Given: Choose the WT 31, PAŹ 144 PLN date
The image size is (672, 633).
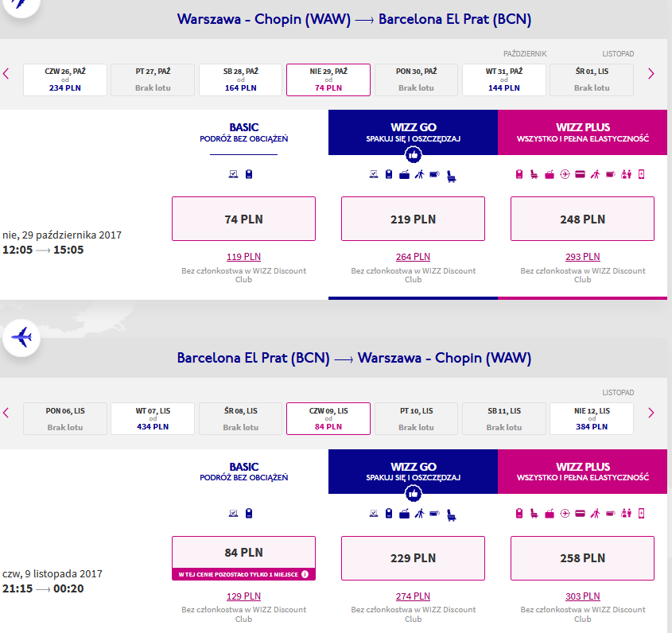Looking at the screenshot, I should coord(504,80).
